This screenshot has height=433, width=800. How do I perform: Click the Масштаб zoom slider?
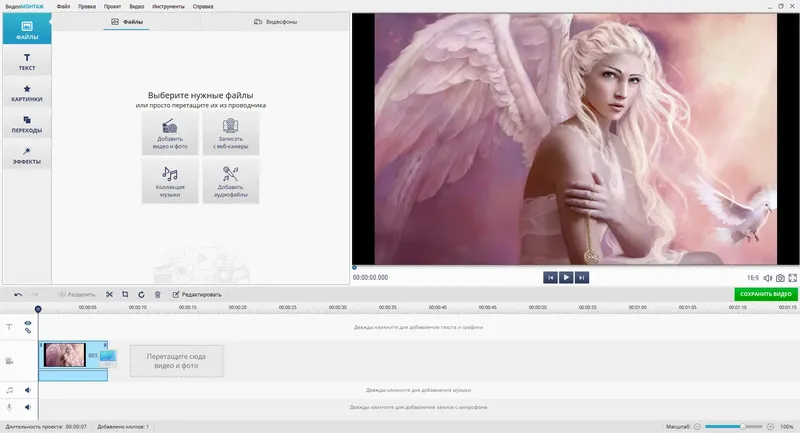click(734, 426)
